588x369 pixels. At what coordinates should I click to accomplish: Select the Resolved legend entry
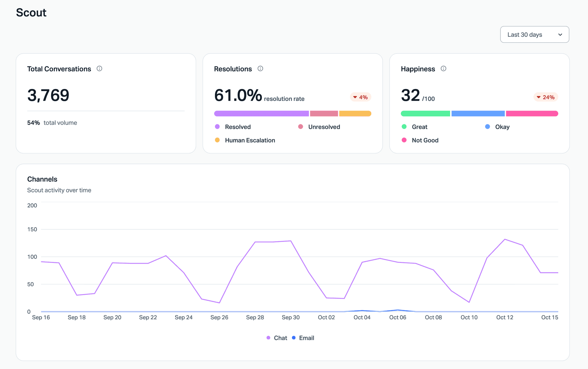pos(233,127)
